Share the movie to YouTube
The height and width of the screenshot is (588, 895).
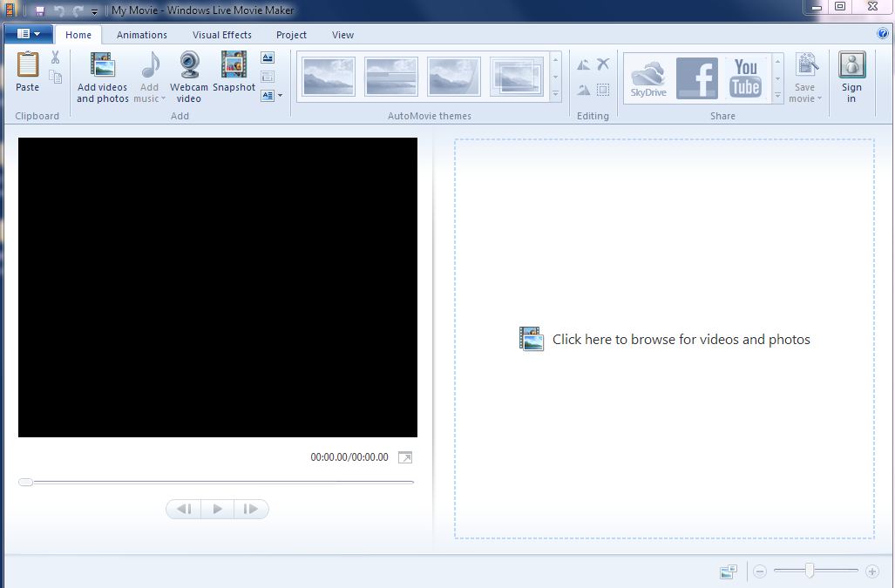tap(745, 78)
